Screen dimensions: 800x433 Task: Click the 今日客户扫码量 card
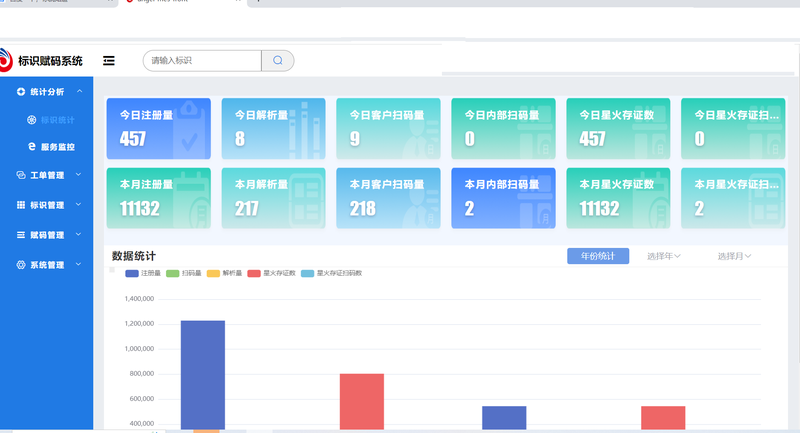[x=388, y=129]
